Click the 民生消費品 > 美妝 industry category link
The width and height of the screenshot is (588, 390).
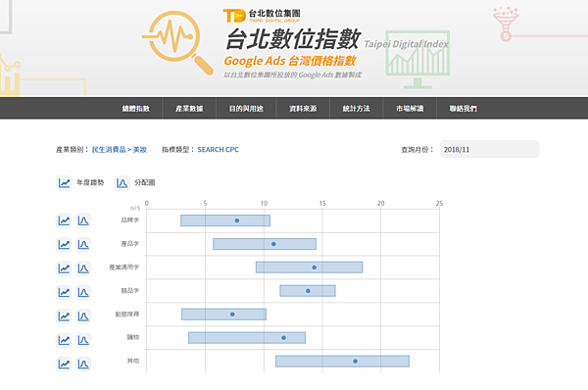[x=120, y=150]
